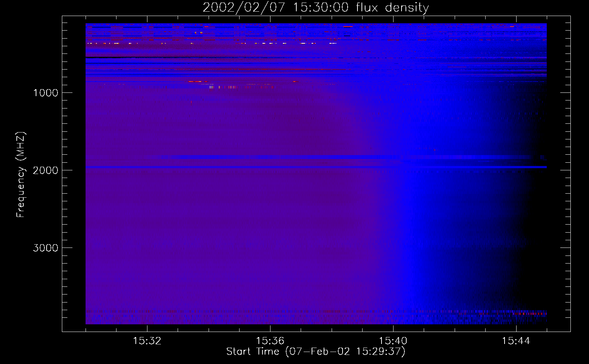Click the 'Frequency (MHZ)' axis label
Viewport: 589px width, 364px height.
[21, 175]
